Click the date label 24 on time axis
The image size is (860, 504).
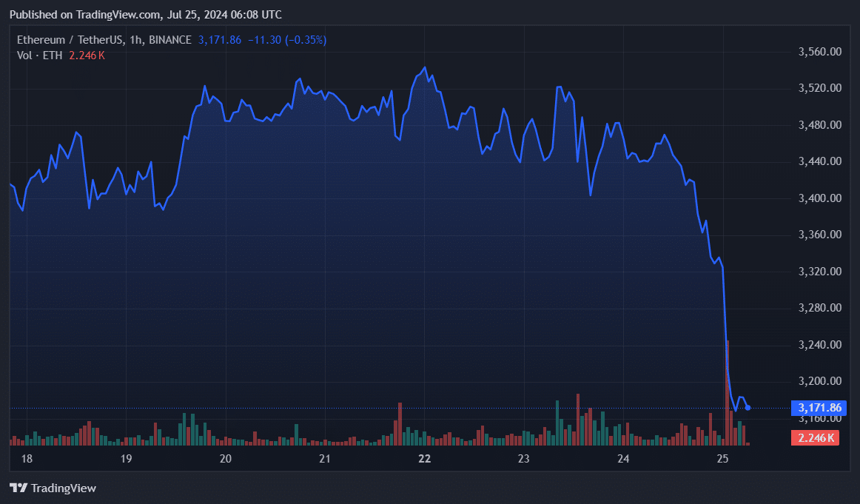coord(623,458)
